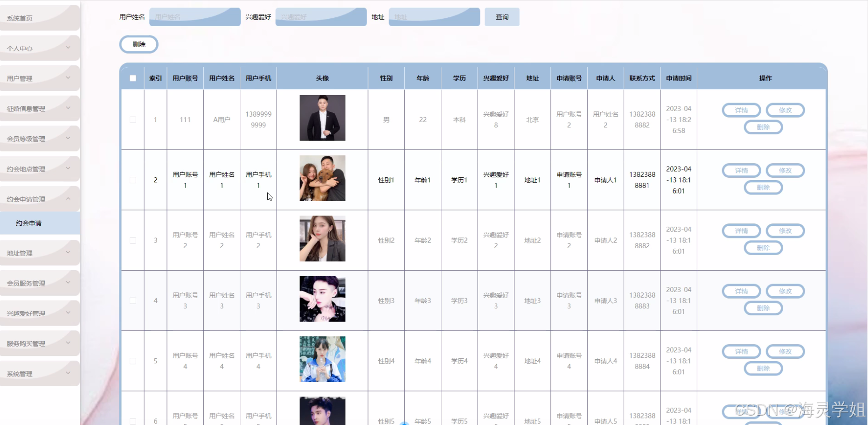Click the contact number 13823888881 cell
The width and height of the screenshot is (868, 425).
coord(642,180)
